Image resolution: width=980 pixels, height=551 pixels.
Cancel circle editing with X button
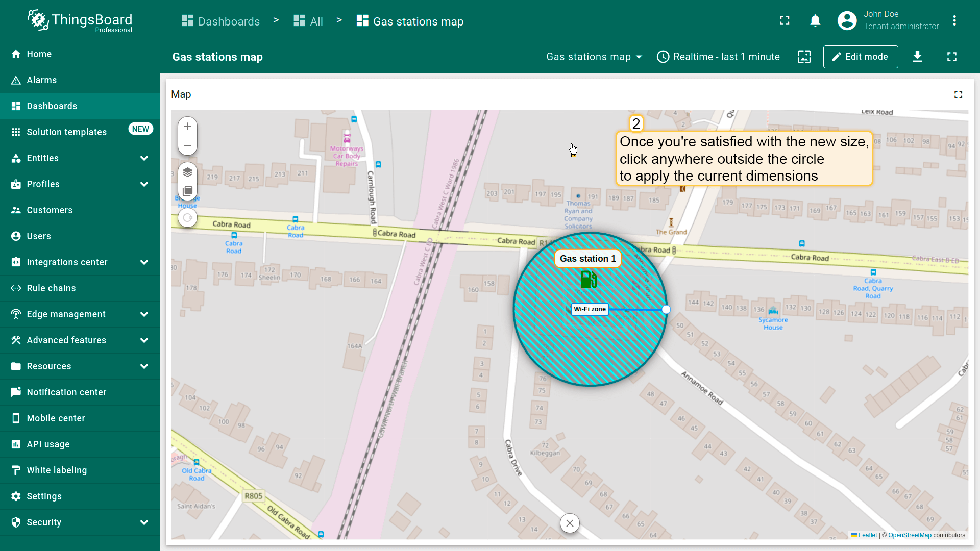[x=570, y=523]
